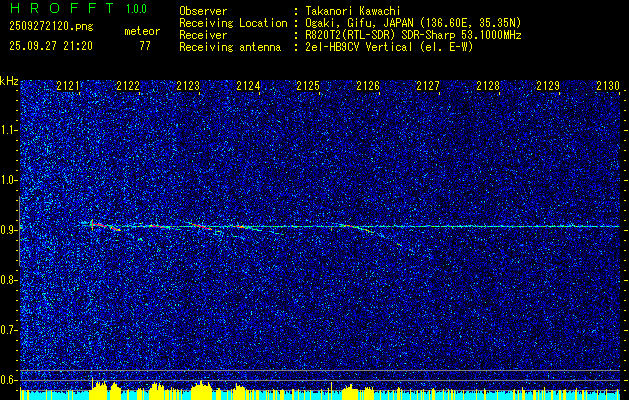Select the 2509272120.png filename label
This screenshot has height=400, width=629.
[x=51, y=27]
